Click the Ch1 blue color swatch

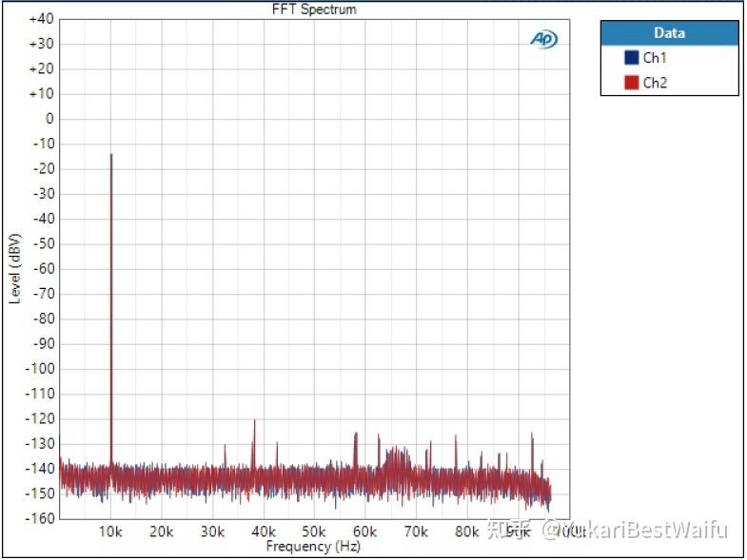click(631, 58)
